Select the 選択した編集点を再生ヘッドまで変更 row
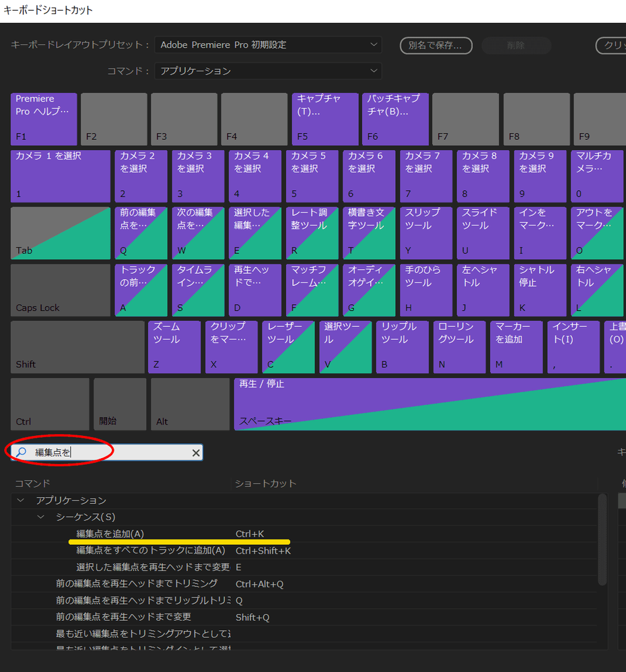 click(304, 567)
